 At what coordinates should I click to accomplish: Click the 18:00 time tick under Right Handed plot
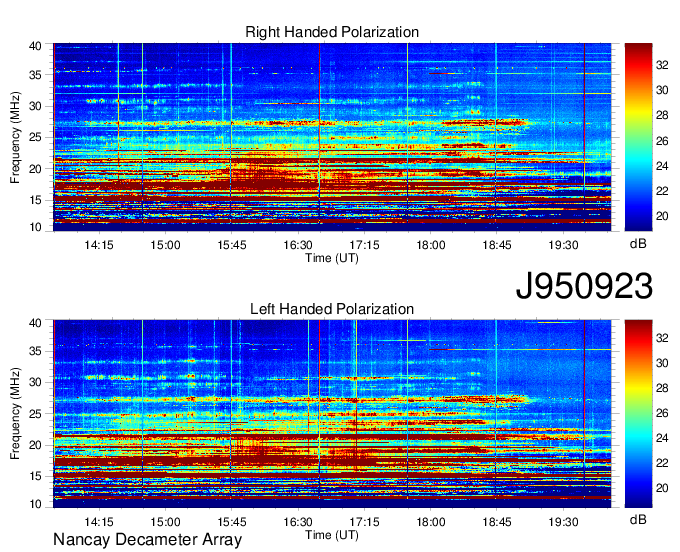click(x=431, y=245)
